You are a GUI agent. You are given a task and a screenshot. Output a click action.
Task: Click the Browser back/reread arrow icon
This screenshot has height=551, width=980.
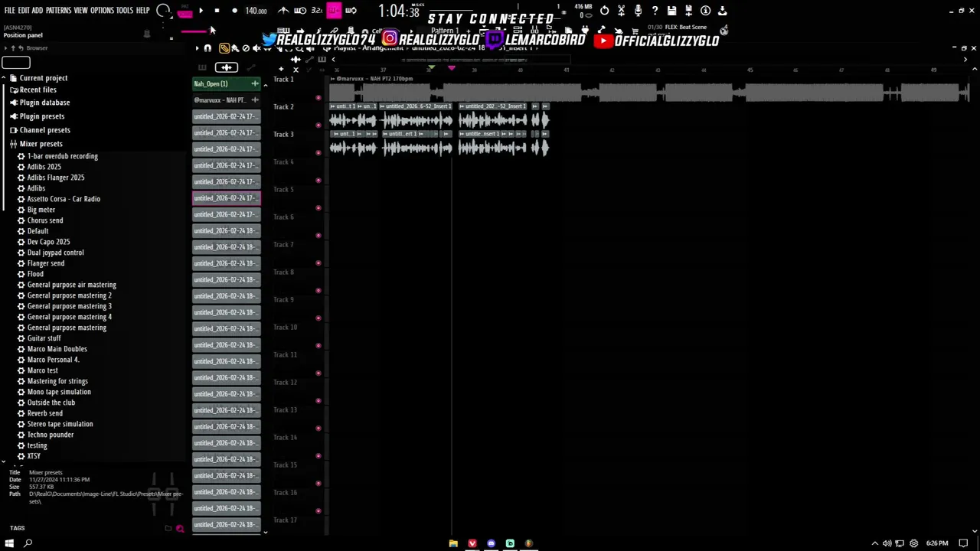coord(21,48)
